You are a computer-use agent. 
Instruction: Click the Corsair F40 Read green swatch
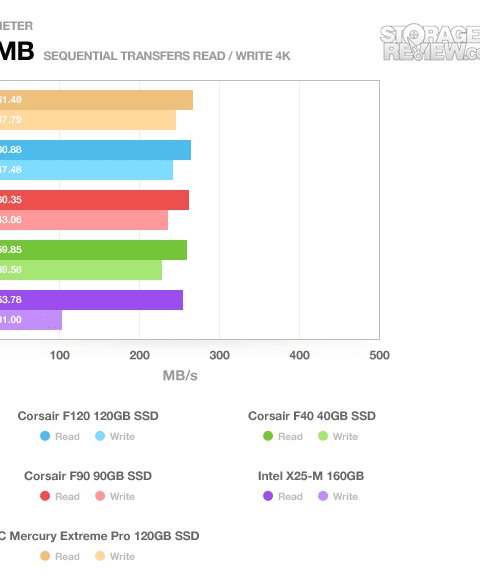(268, 436)
